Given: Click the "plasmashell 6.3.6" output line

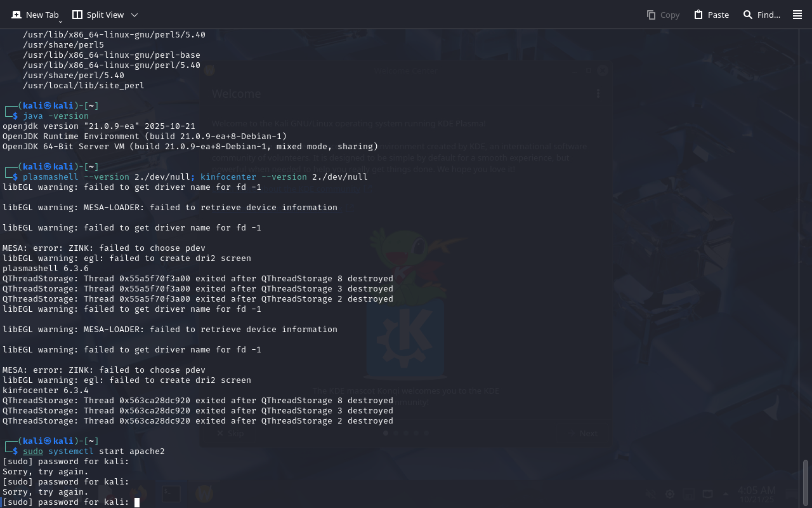Looking at the screenshot, I should 46,269.
